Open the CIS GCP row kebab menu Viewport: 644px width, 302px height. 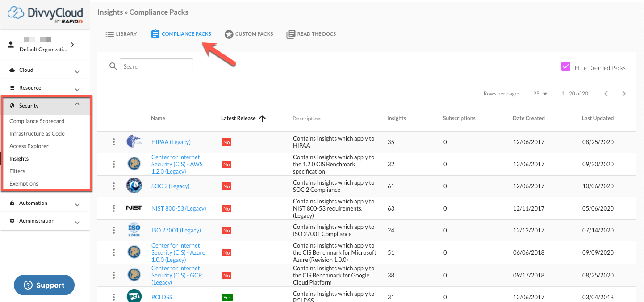(114, 275)
